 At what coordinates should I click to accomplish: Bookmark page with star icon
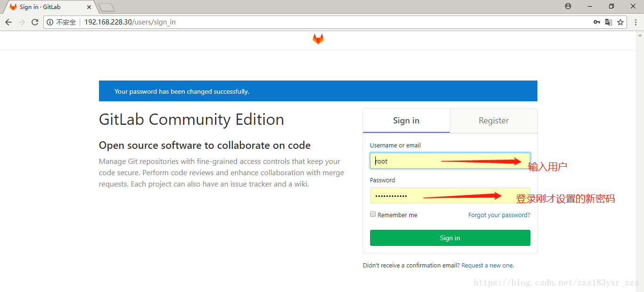(x=620, y=22)
